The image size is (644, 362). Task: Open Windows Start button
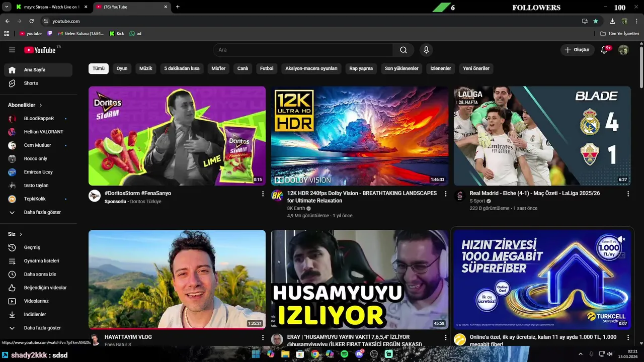coord(256,354)
